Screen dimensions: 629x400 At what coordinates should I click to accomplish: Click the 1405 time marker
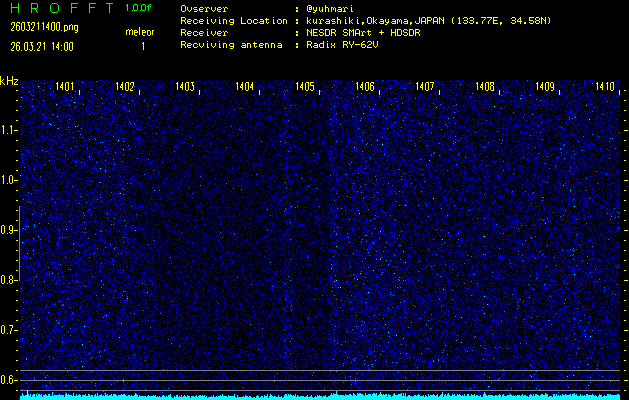click(x=305, y=87)
